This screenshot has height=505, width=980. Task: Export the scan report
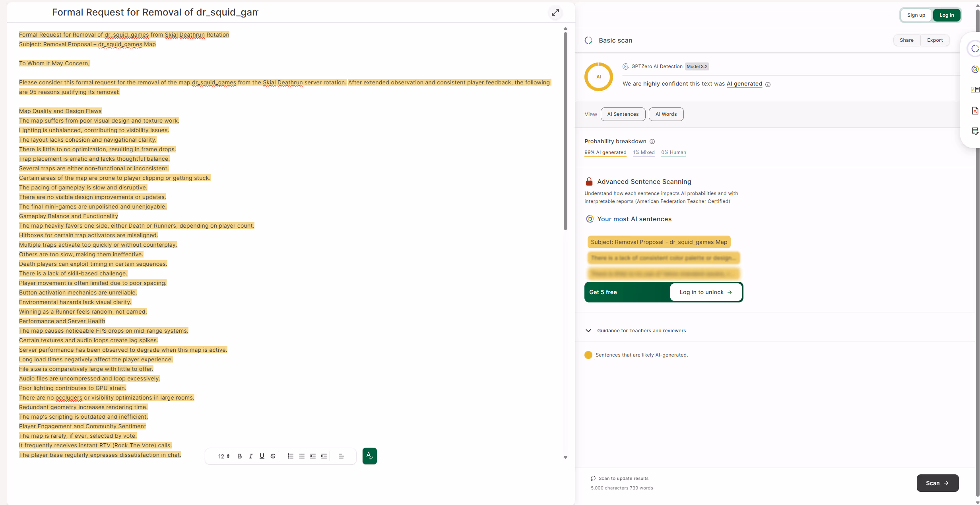coord(935,40)
